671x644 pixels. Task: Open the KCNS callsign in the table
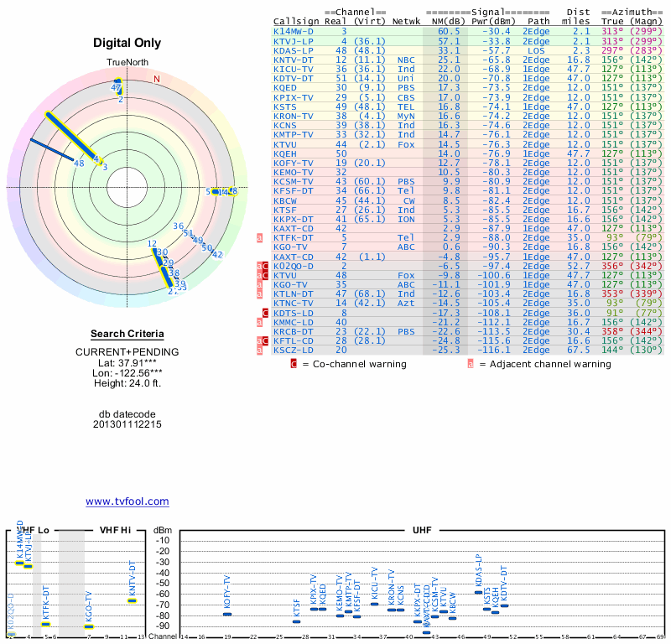coord(285,126)
